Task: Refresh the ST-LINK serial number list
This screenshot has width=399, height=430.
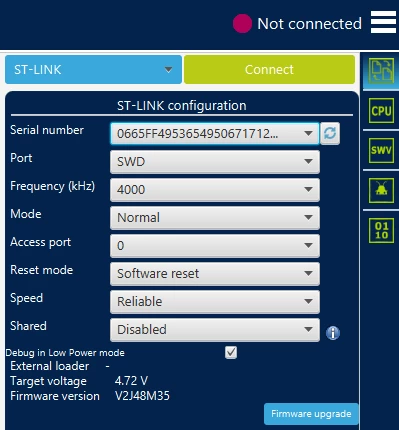Action: pyautogui.click(x=330, y=133)
